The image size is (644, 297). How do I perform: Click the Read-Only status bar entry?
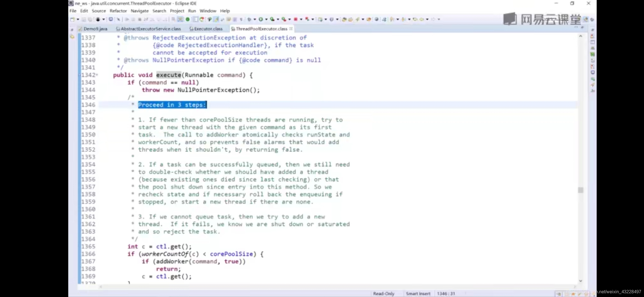[384, 293]
